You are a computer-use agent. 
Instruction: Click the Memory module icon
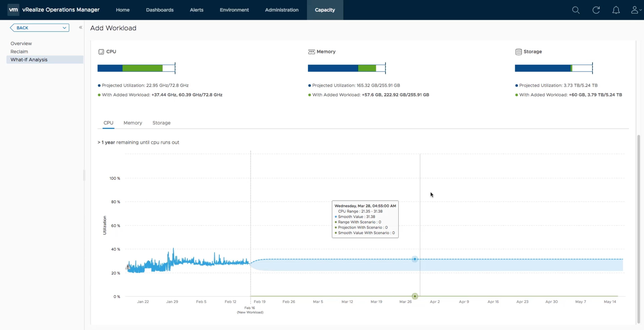point(311,52)
